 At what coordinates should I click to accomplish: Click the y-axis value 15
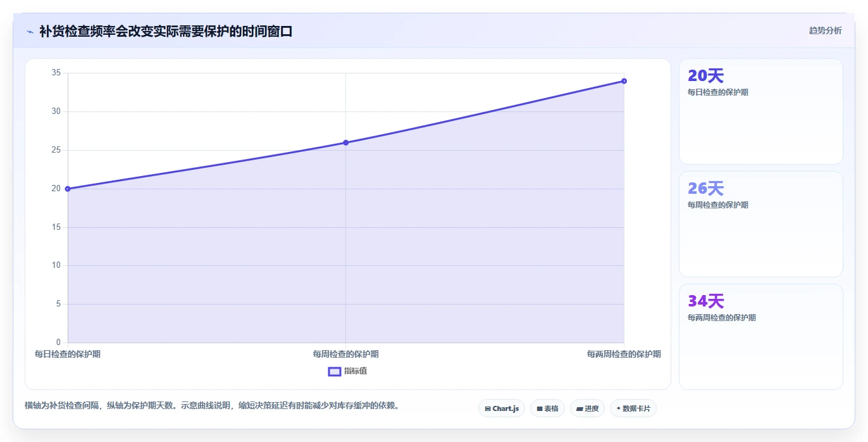click(x=56, y=227)
